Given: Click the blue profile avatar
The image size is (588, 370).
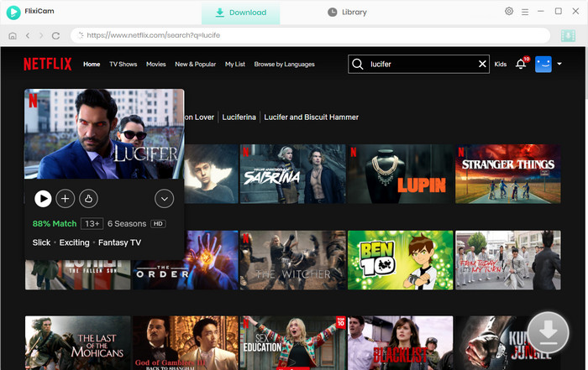Looking at the screenshot, I should pyautogui.click(x=543, y=64).
